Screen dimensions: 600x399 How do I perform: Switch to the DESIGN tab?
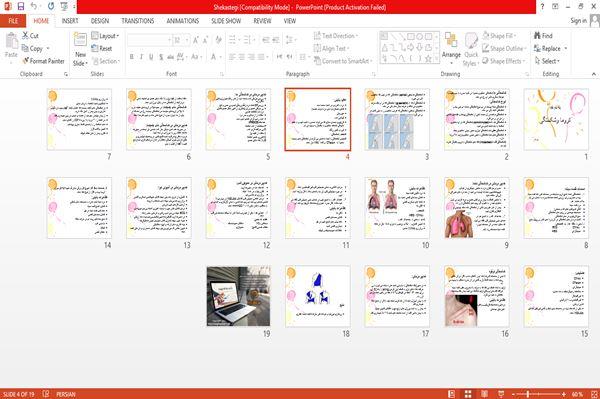100,21
